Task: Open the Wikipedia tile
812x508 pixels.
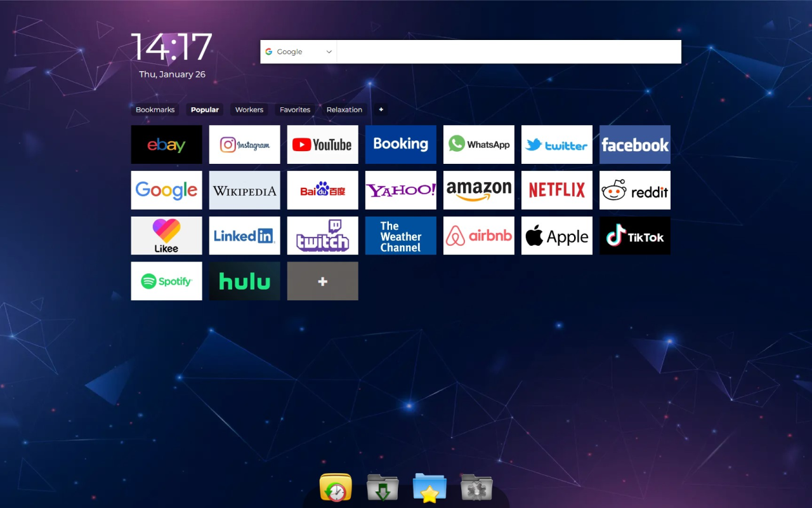Action: point(244,190)
